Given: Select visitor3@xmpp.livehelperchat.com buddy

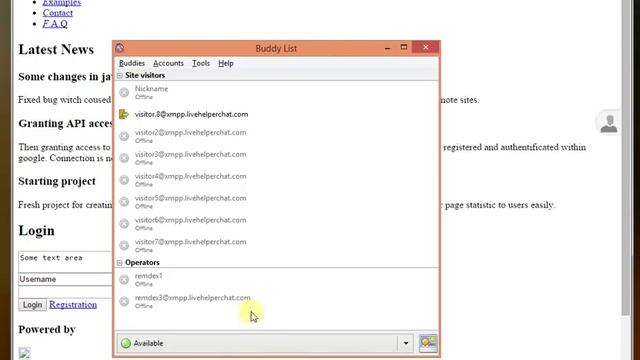Looking at the screenshot, I should [x=277, y=158].
